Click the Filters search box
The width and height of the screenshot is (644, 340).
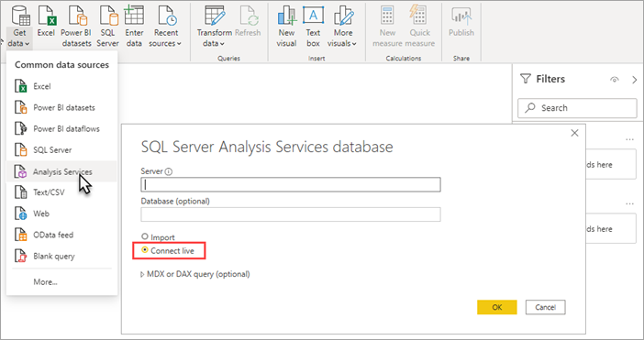577,108
